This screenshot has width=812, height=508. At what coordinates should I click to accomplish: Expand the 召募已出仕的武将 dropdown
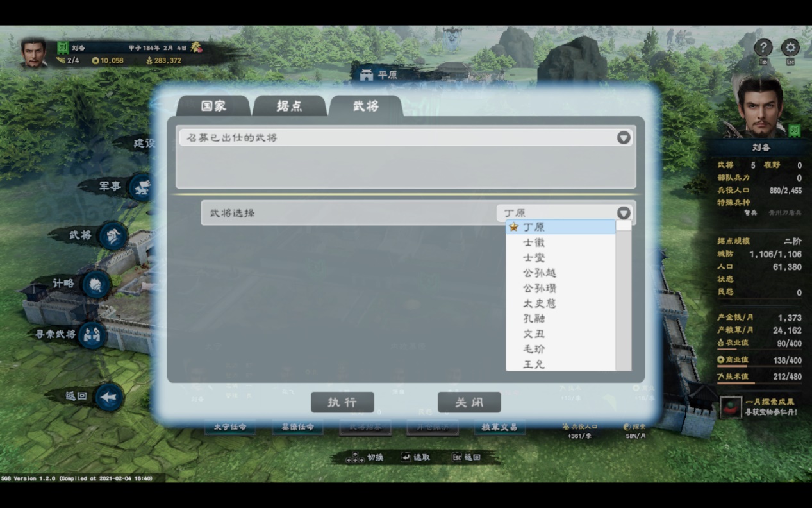[624, 138]
